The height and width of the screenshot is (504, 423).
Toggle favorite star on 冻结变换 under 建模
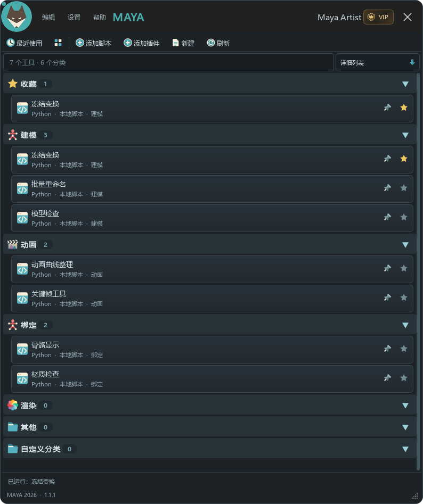404,159
